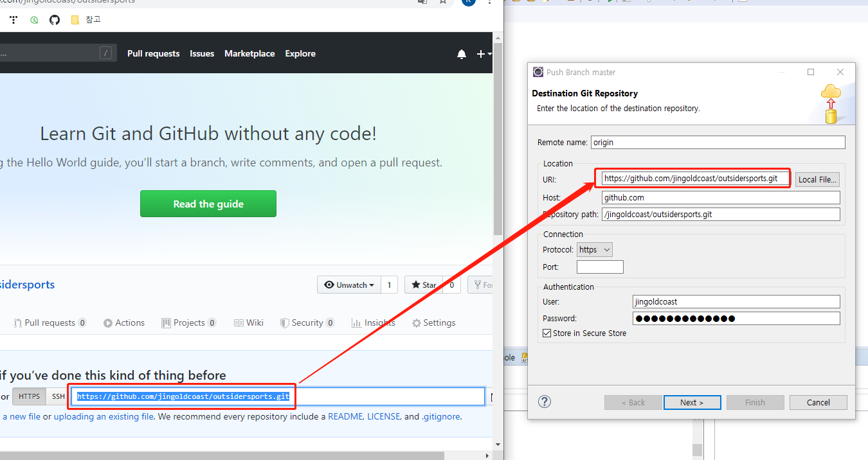868x460 pixels.
Task: Click the User field showing jingoldcoast
Action: point(736,301)
